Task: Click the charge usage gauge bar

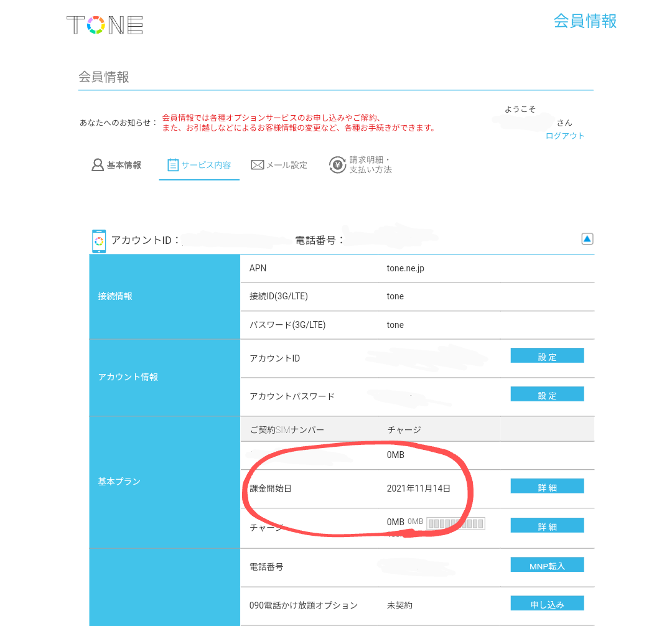Action: tap(455, 523)
